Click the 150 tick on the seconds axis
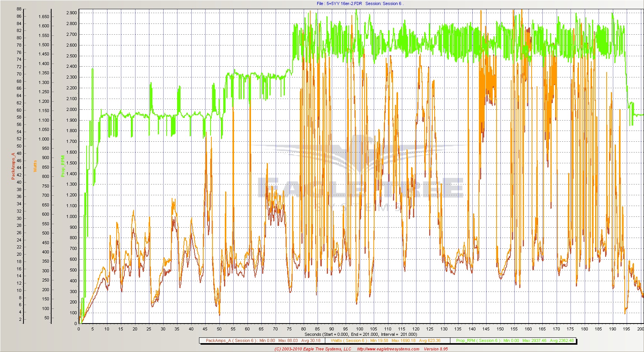The height and width of the screenshot is (352, 644). pos(500,329)
